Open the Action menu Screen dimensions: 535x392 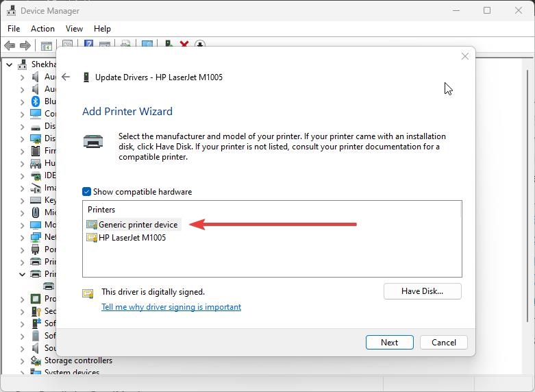[42, 29]
